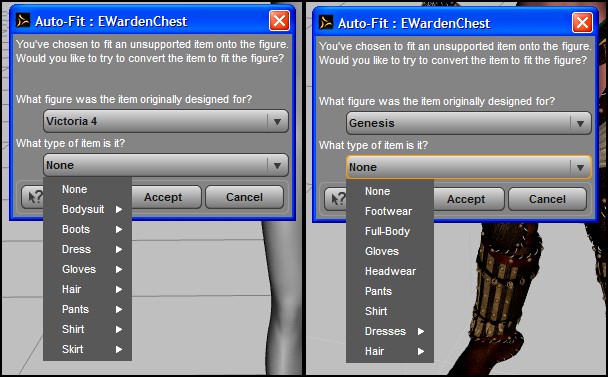Expand the Shirt submenu in the left list
Screen dimensions: 608x377
tap(88, 329)
